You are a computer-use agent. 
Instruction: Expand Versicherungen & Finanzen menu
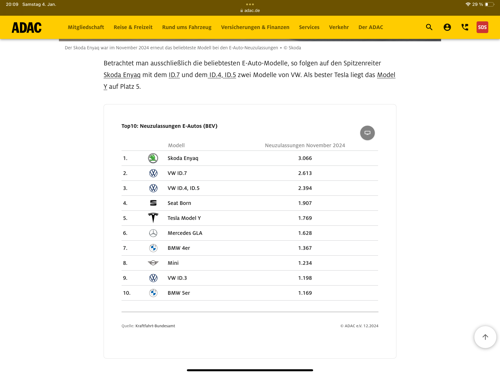tap(255, 27)
